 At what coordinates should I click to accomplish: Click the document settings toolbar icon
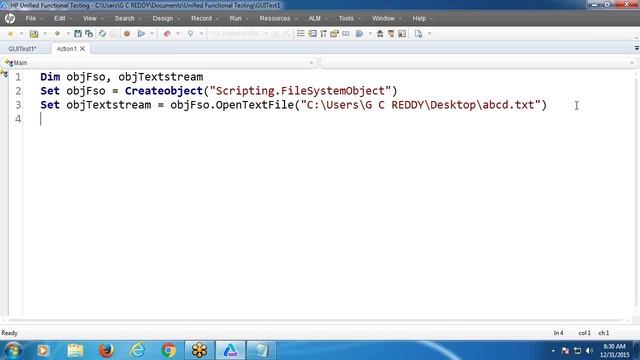[418, 34]
